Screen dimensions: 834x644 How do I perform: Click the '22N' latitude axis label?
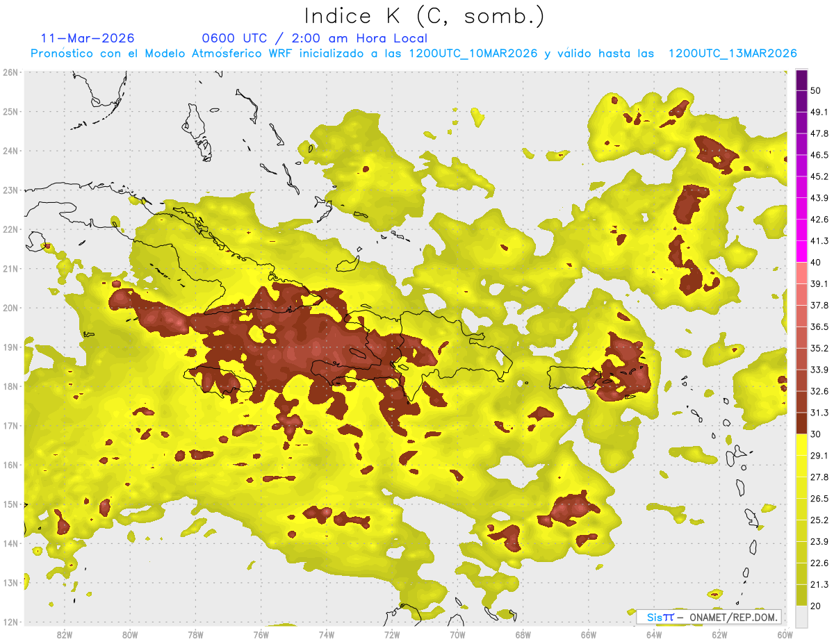pyautogui.click(x=10, y=229)
